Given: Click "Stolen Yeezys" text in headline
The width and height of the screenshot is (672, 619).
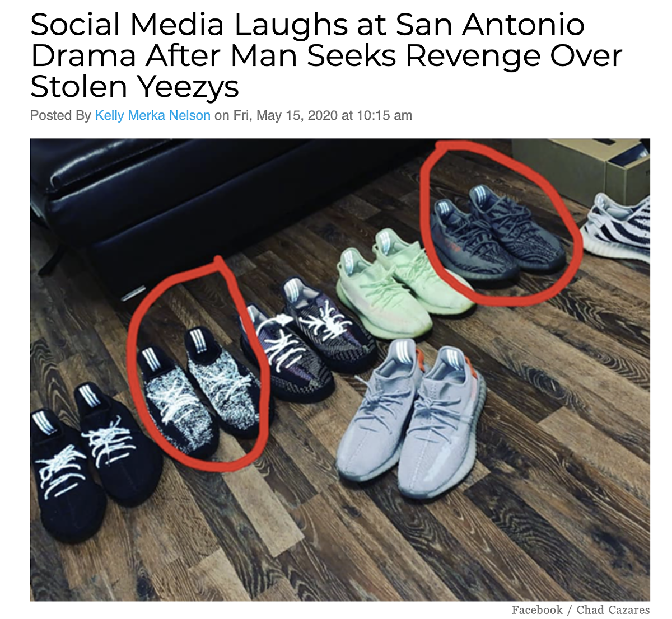Looking at the screenshot, I should [x=135, y=87].
